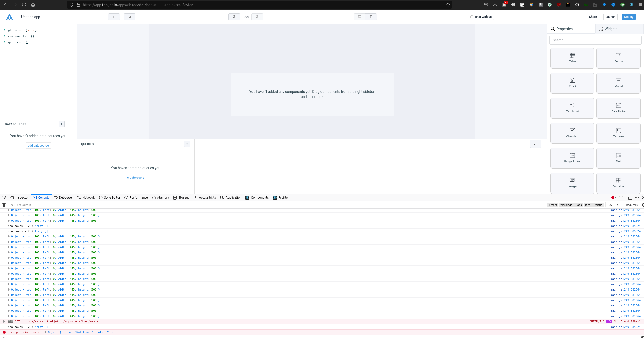Open the mobile layout preview icon
644x338 pixels.
[x=371, y=17]
